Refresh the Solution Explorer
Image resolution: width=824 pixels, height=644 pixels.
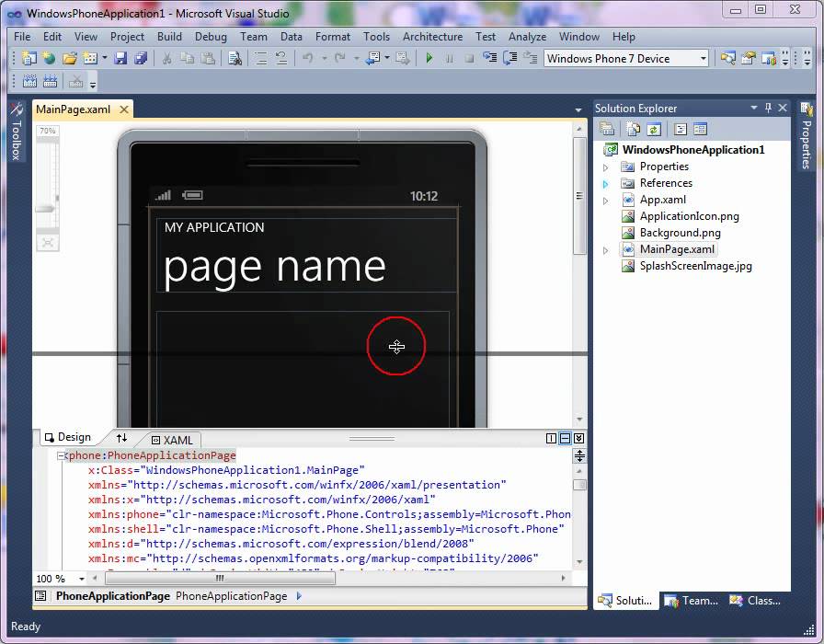[654, 129]
